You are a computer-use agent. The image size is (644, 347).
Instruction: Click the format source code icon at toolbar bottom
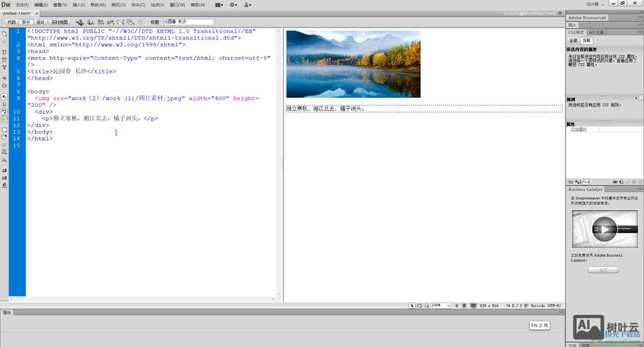point(5,185)
